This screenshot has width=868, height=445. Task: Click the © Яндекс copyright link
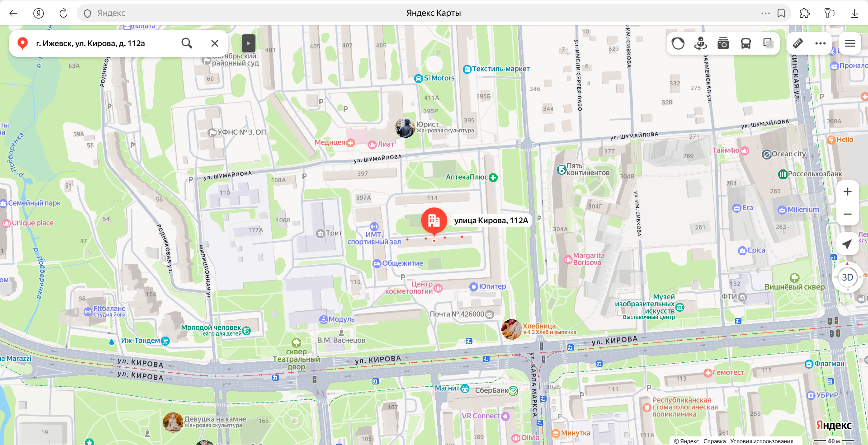point(686,441)
